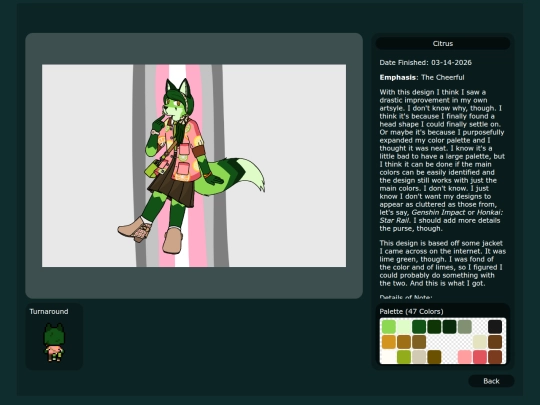Select the coral red palette swatch
540x405 pixels.
pos(480,357)
